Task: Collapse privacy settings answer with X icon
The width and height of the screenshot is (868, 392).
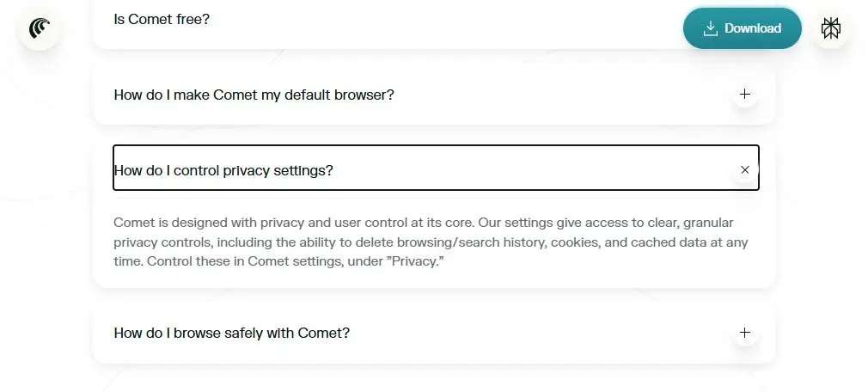Action: [x=744, y=170]
